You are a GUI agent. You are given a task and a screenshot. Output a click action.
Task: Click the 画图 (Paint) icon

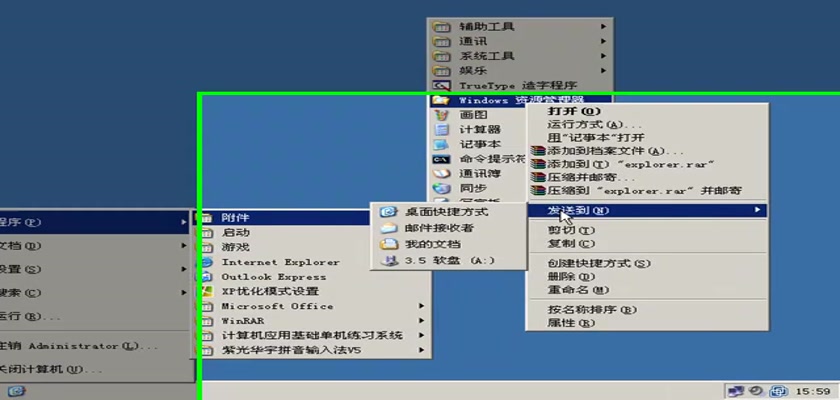[x=442, y=115]
